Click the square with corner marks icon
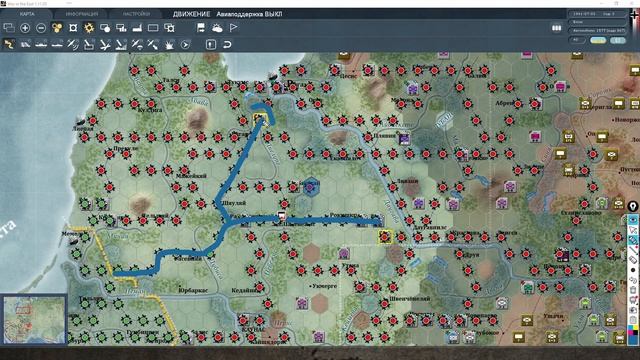Image resolution: width=640 pixels, height=360 pixels. pyautogui.click(x=73, y=28)
